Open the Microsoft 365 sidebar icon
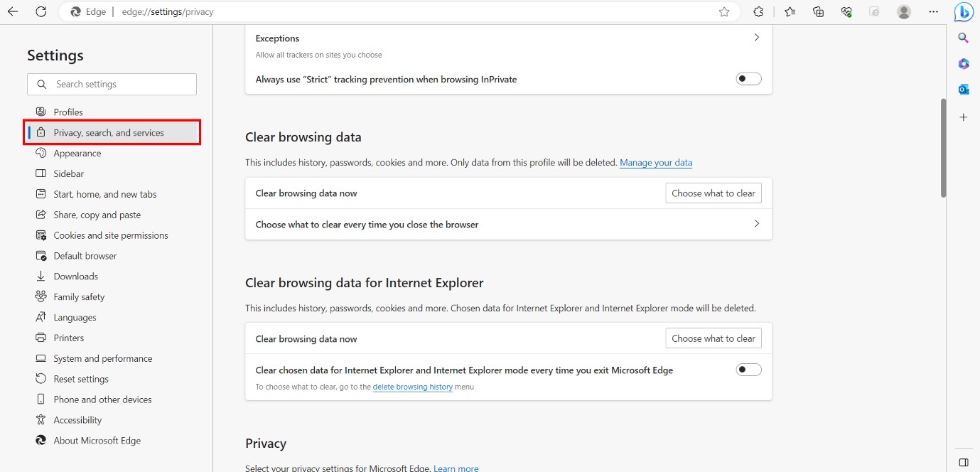Image resolution: width=980 pixels, height=472 pixels. [x=964, y=63]
